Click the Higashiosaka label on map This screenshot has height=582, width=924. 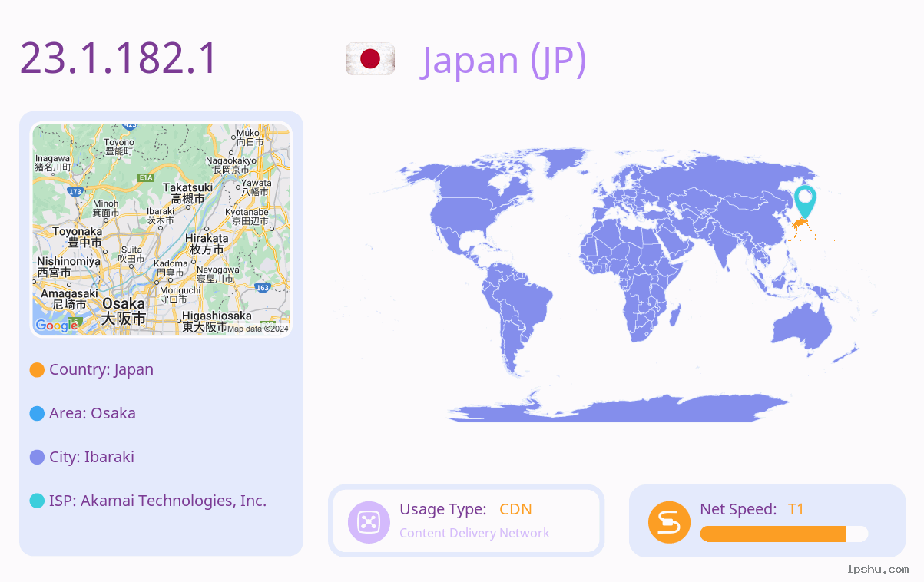point(217,322)
